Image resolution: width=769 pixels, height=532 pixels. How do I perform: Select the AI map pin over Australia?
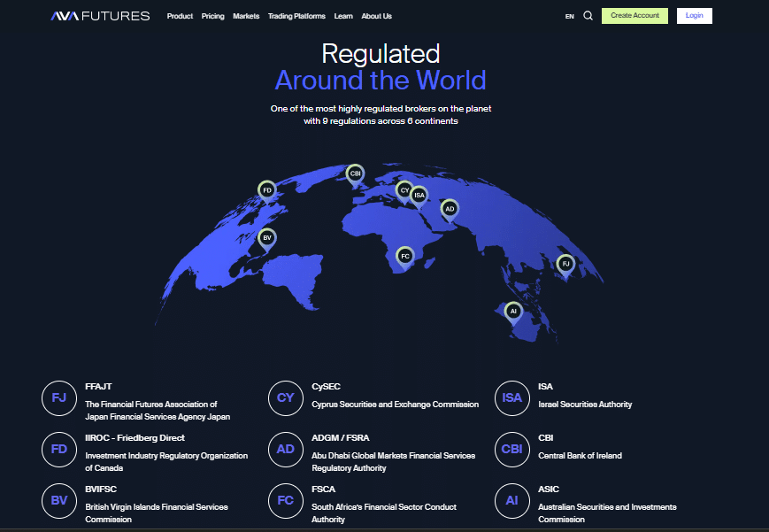(x=513, y=312)
